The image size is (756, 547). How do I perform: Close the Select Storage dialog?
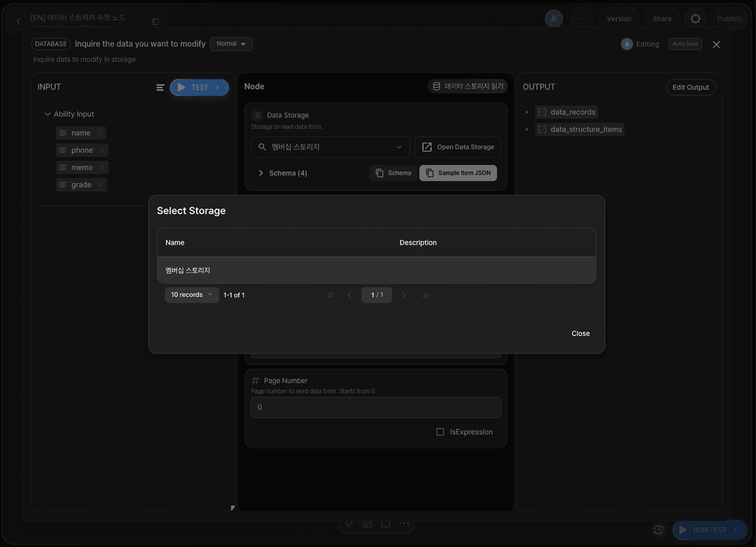[581, 334]
